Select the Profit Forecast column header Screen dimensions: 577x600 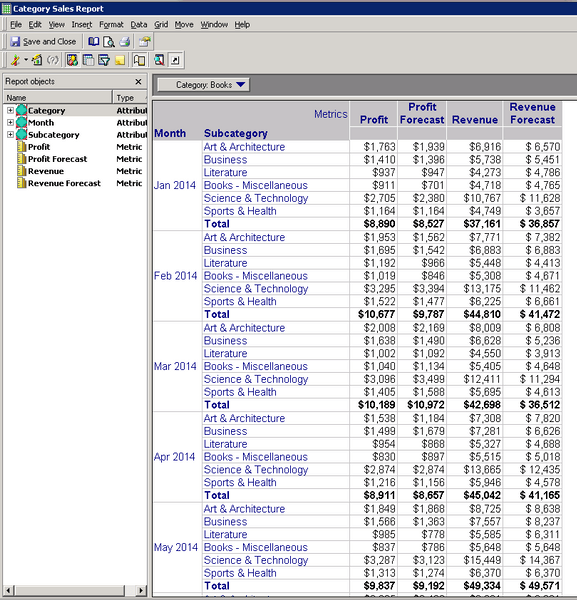422,114
